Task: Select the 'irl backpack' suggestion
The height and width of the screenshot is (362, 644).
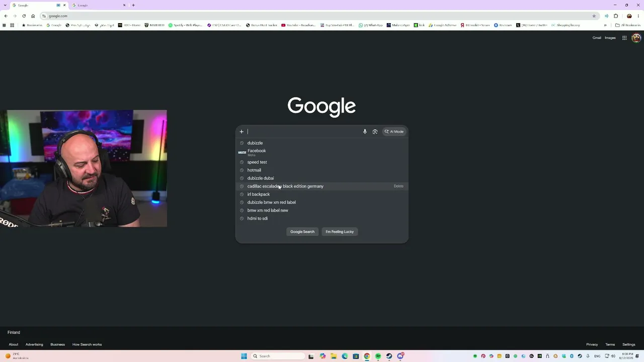Action: click(x=322, y=194)
